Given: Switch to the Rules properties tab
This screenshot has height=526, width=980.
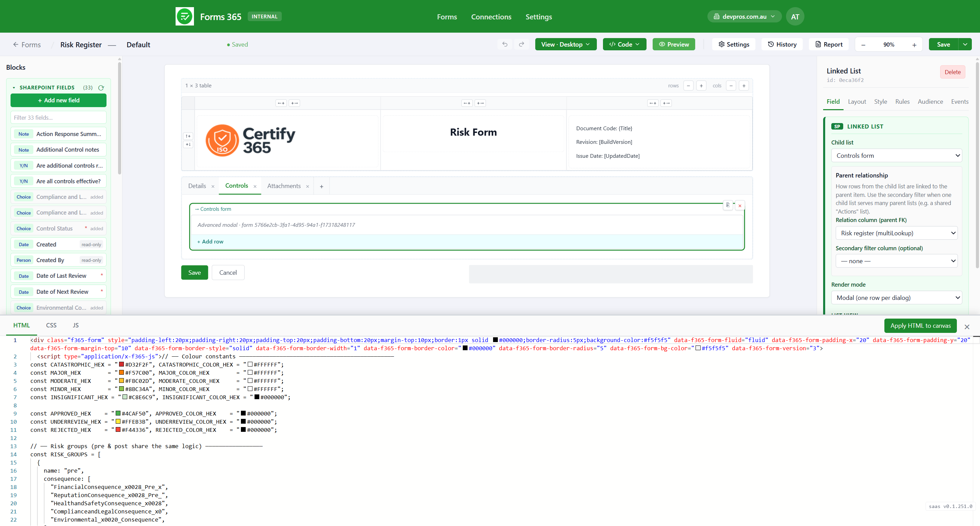Looking at the screenshot, I should click(x=902, y=101).
